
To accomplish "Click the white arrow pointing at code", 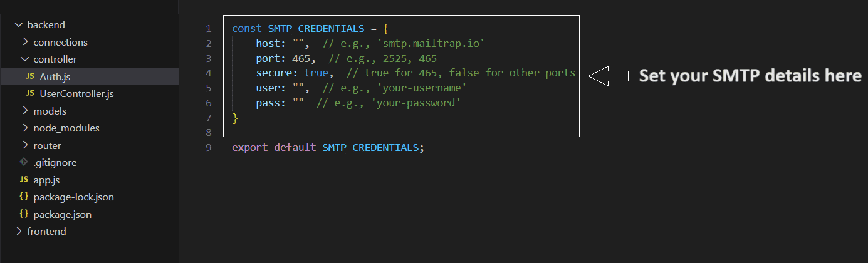I will [609, 76].
